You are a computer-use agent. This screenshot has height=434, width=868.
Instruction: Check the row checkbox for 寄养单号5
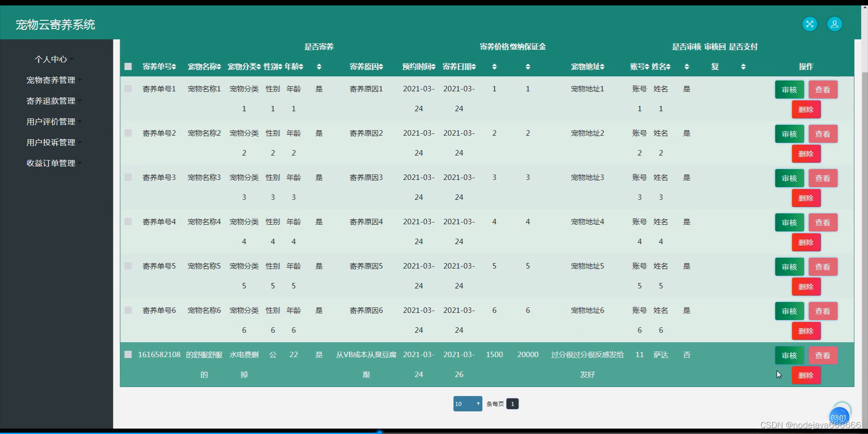click(x=128, y=266)
